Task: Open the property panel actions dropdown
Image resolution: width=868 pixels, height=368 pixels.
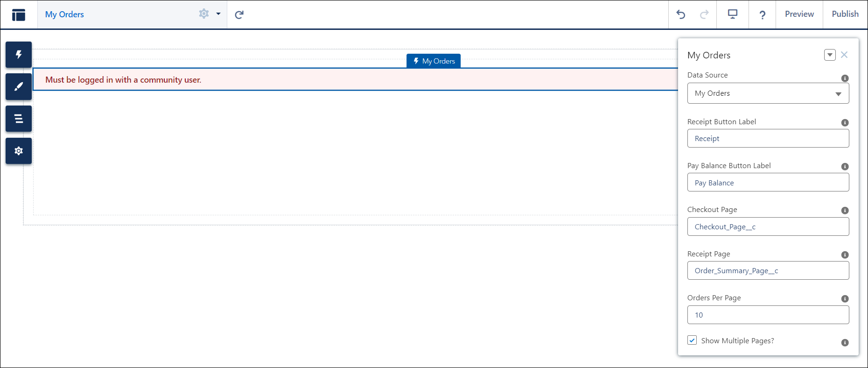Action: point(829,55)
